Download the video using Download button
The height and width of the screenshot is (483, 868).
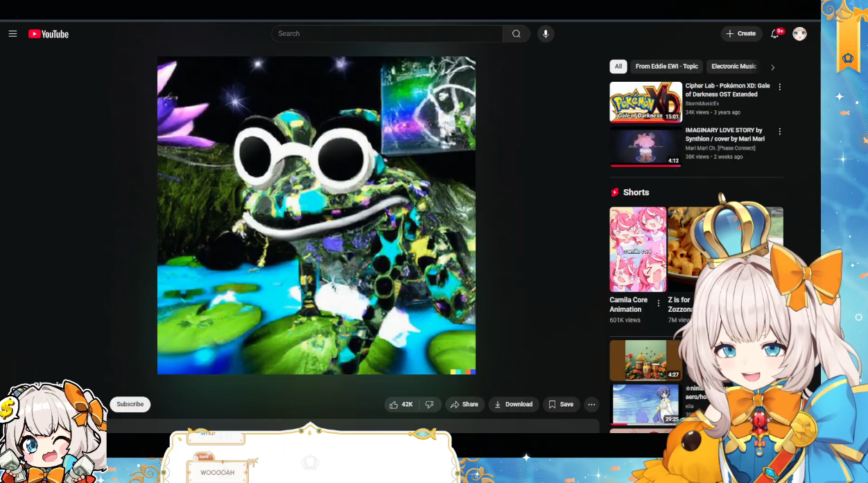click(x=513, y=405)
